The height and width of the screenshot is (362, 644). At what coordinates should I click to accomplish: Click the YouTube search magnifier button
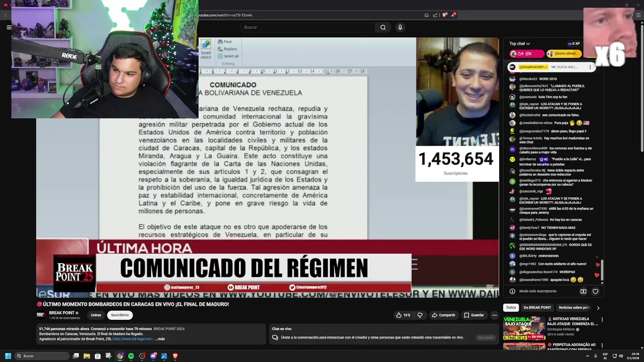[x=383, y=27]
